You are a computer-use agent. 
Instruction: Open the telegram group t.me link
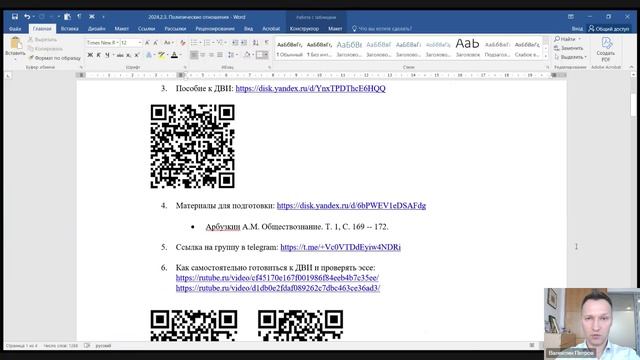point(340,247)
